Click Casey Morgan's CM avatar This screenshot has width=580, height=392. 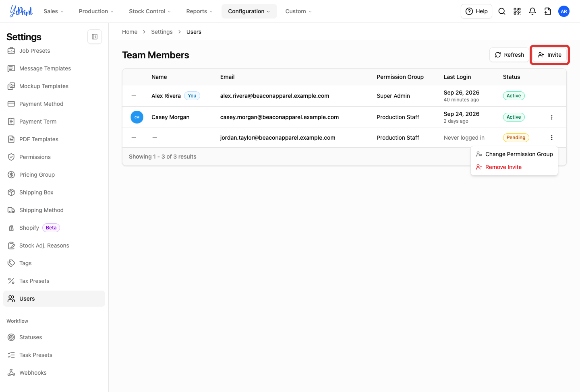coord(137,117)
